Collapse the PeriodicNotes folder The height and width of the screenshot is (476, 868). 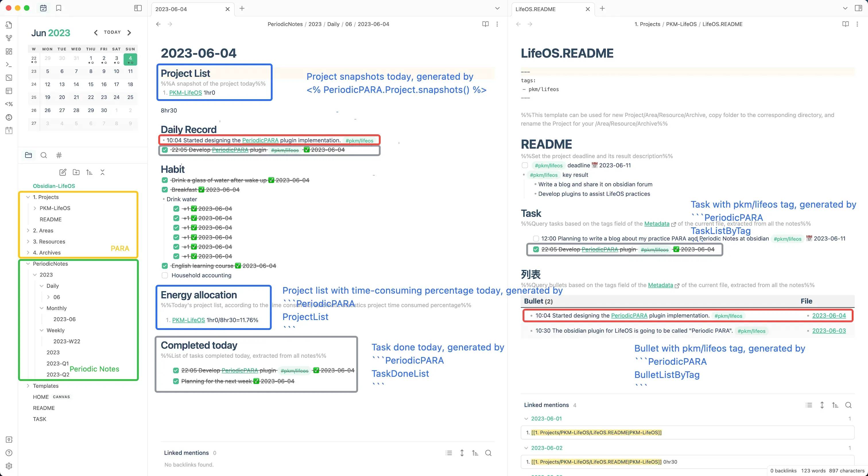[x=28, y=264]
